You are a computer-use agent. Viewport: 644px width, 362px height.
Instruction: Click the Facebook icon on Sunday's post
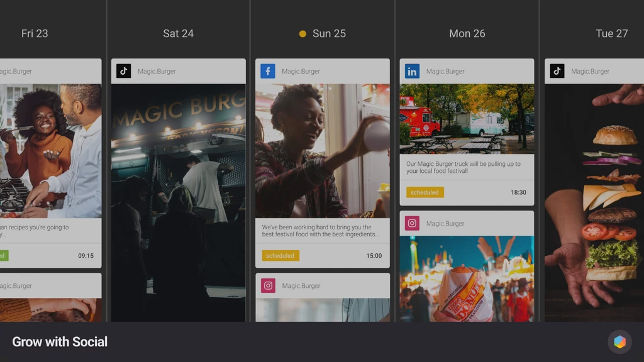coord(268,71)
